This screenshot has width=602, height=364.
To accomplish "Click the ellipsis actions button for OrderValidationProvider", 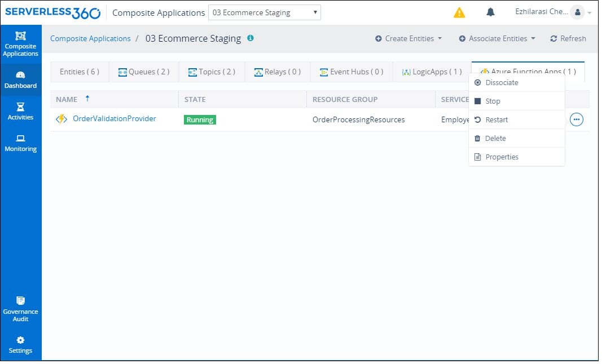I will click(x=576, y=119).
